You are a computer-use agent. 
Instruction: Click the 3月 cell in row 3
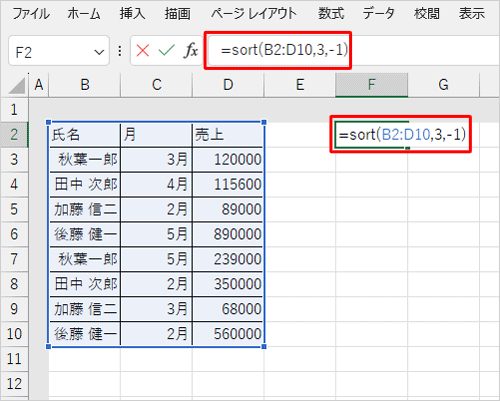pos(157,160)
